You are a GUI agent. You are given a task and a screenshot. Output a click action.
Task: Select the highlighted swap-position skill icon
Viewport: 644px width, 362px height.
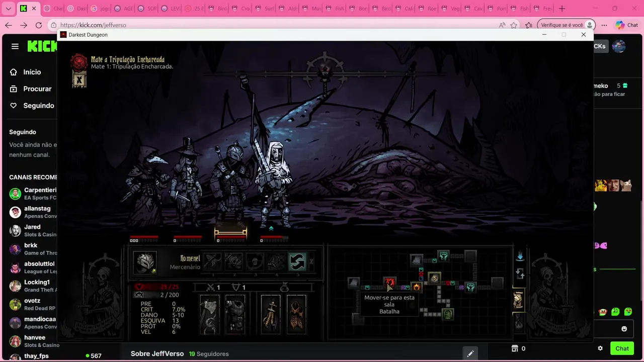(297, 261)
